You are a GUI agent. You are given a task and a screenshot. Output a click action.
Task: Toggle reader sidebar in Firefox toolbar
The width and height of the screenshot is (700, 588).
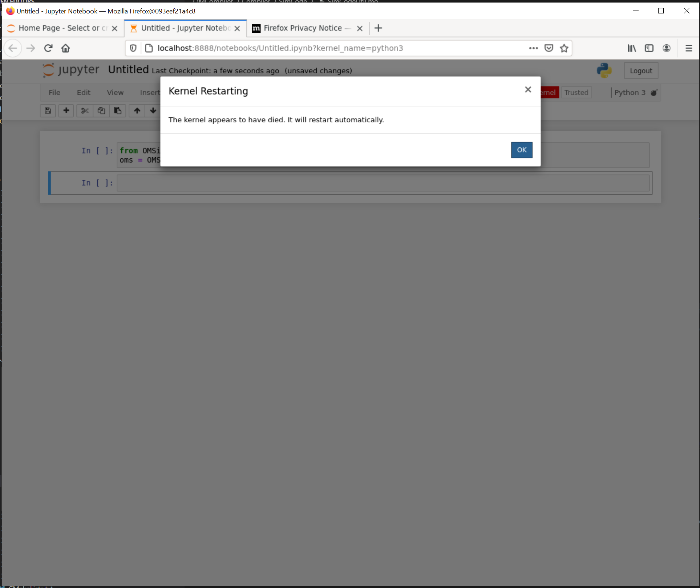(x=649, y=48)
